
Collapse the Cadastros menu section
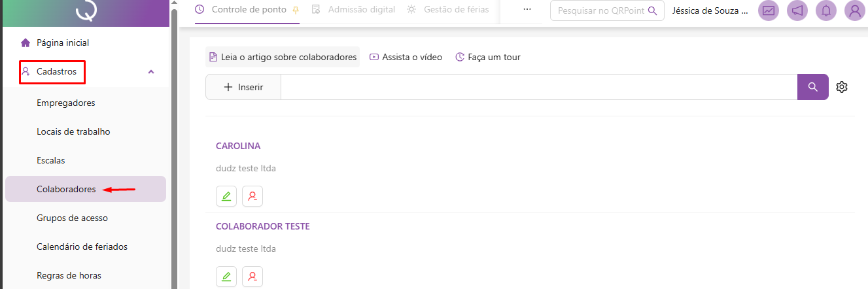click(x=151, y=71)
